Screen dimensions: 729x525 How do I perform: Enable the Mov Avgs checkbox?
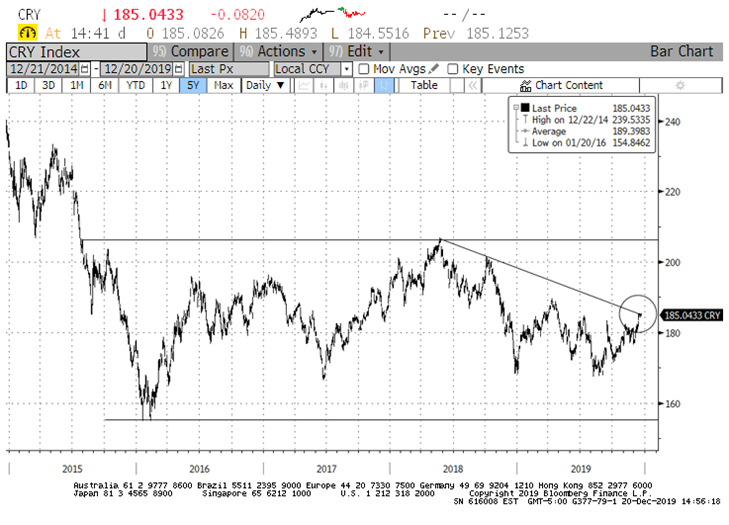tap(363, 69)
